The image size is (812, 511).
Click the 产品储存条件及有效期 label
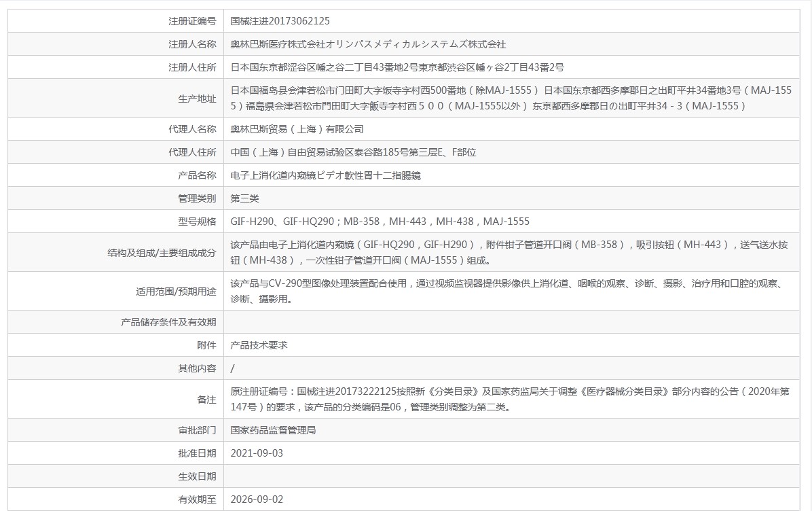(x=168, y=322)
